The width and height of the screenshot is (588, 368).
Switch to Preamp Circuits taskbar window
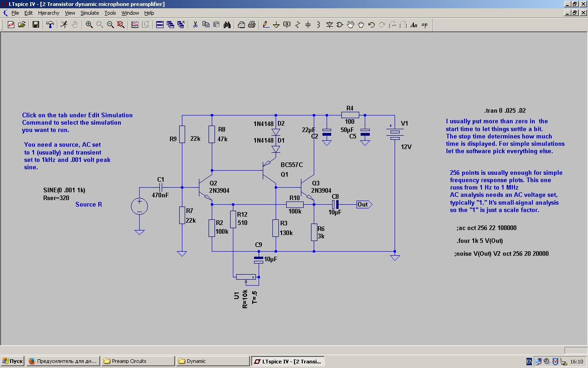138,361
